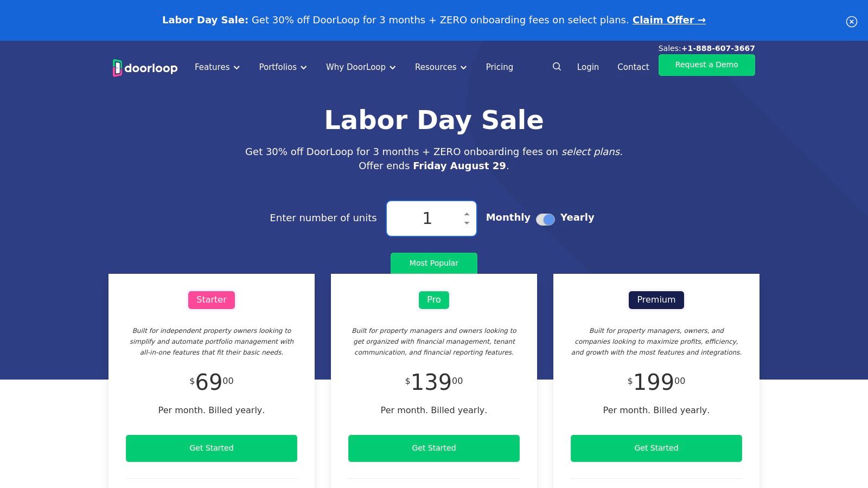Click the DoorLoop logo
868x488 pixels.
[x=145, y=68]
